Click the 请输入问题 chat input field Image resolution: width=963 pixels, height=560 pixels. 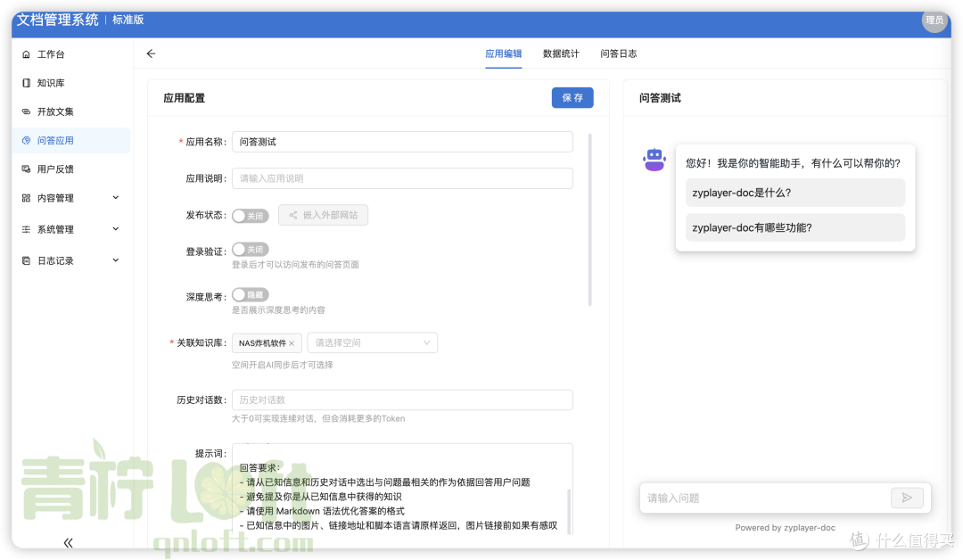[767, 498]
